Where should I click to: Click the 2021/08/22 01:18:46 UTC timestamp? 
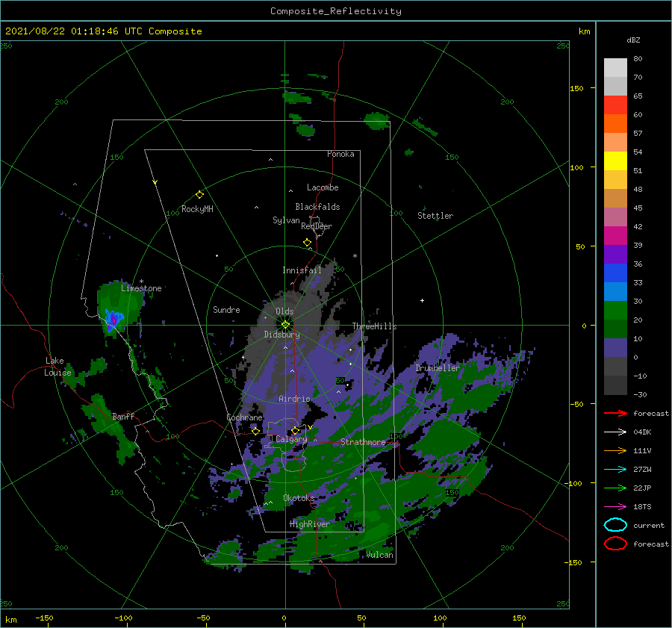[74, 31]
